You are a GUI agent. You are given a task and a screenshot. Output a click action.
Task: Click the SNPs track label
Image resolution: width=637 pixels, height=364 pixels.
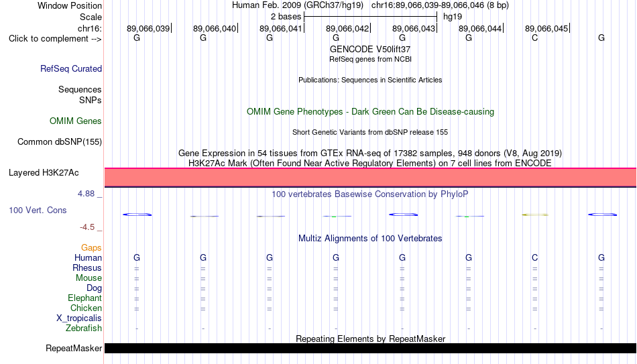click(91, 100)
